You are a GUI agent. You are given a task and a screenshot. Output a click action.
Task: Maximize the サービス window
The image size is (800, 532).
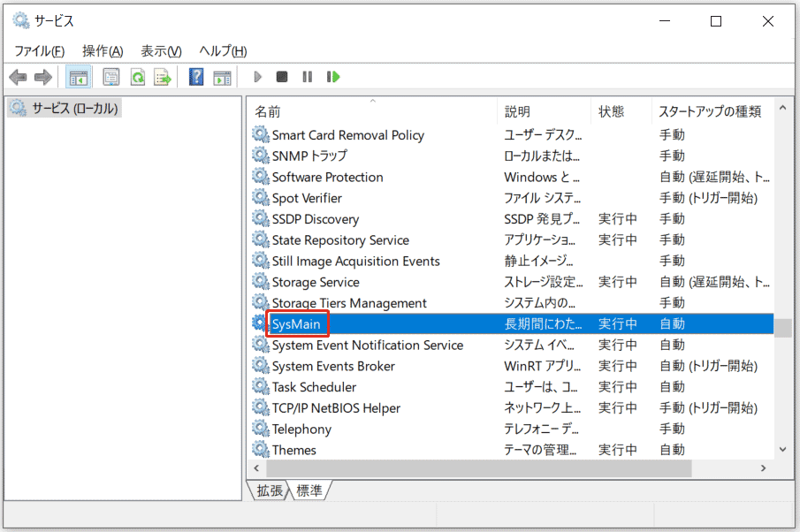pyautogui.click(x=716, y=21)
